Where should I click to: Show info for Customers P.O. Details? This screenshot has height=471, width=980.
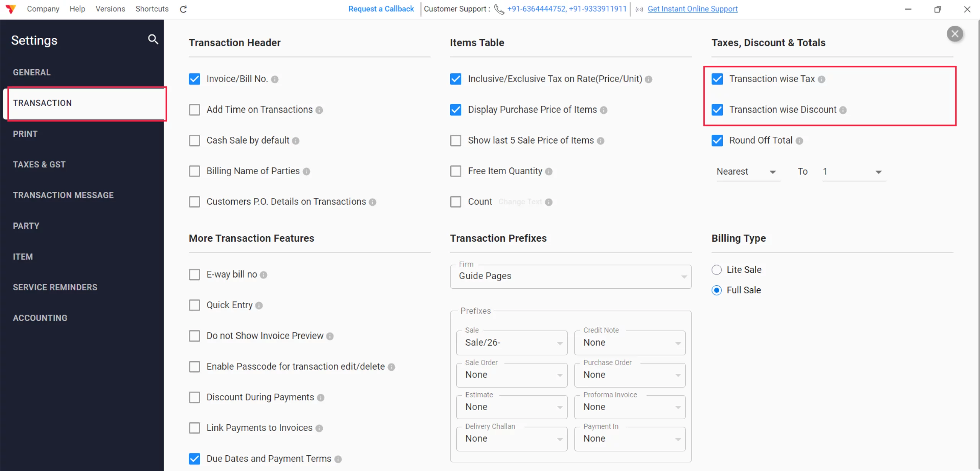tap(372, 202)
